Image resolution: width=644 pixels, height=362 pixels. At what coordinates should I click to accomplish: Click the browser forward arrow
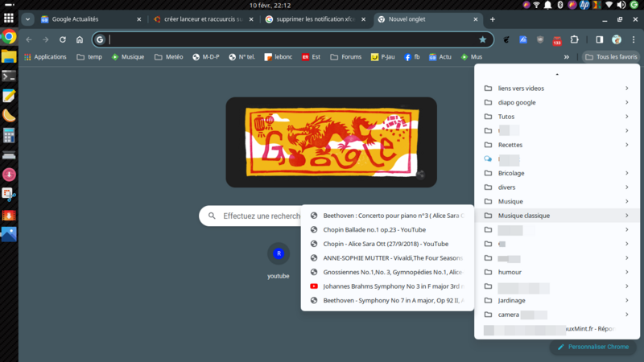point(46,39)
